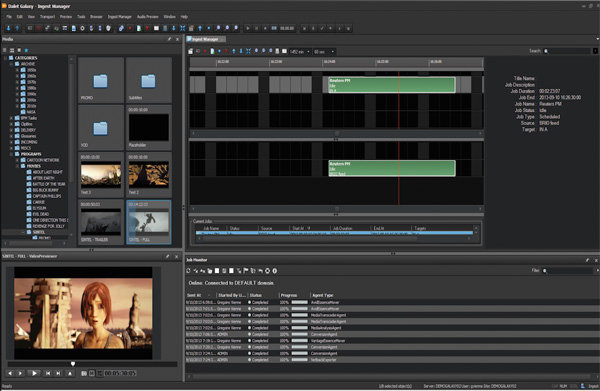This screenshot has width=600, height=391.
Task: Jump to clip end in VideoPreviewer
Action: (58, 373)
